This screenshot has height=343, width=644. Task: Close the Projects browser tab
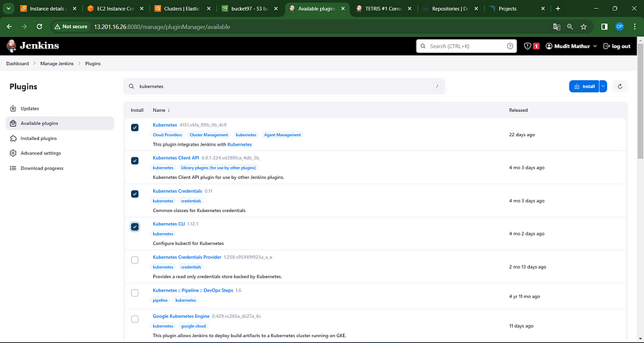point(543,9)
